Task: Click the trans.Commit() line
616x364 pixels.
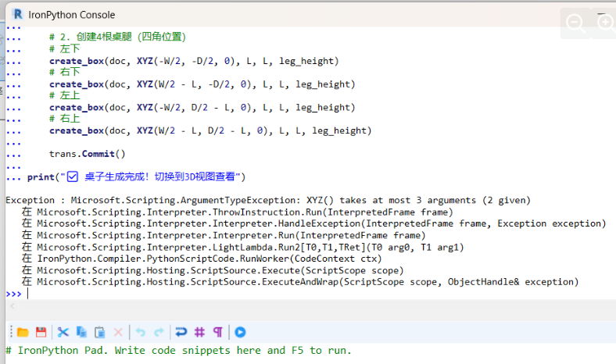Action: (88, 154)
